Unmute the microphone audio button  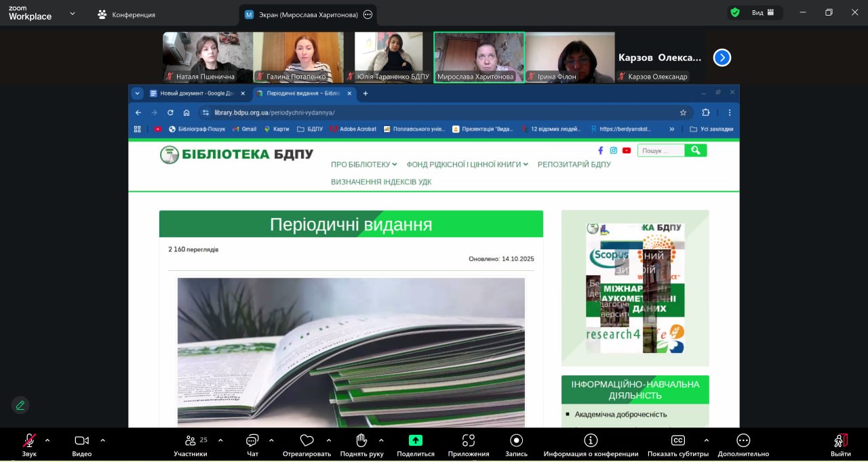pyautogui.click(x=29, y=440)
